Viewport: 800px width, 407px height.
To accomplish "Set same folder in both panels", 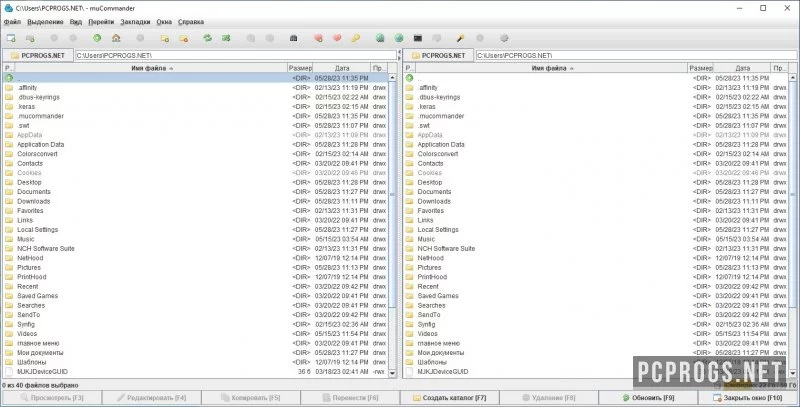I will 226,38.
